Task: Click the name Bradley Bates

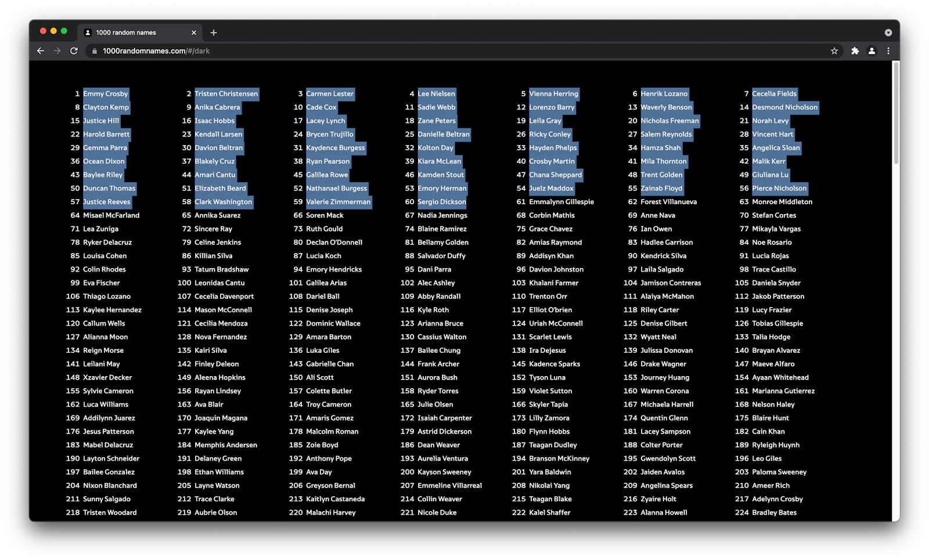Action: 775,513
